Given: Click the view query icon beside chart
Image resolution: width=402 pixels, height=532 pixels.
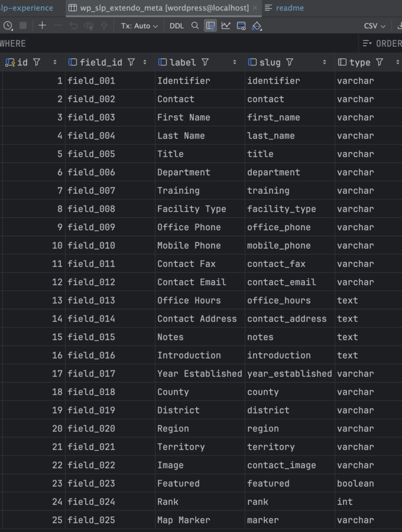Looking at the screenshot, I should (x=241, y=25).
